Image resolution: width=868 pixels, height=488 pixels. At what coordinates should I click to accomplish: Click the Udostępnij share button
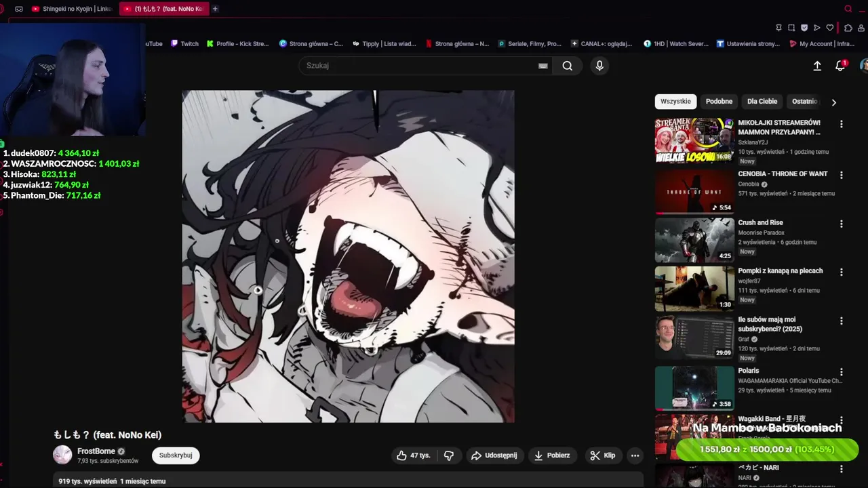click(x=494, y=455)
